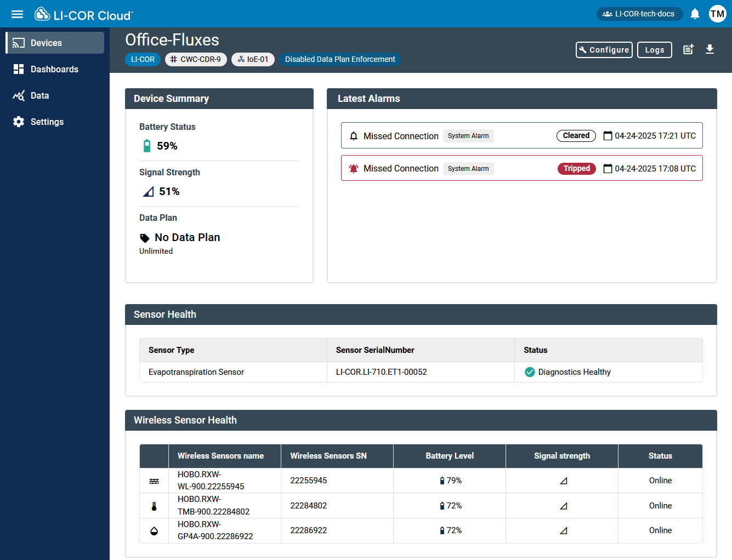Go to Devices in sidebar
This screenshot has width=732, height=560.
pos(55,43)
